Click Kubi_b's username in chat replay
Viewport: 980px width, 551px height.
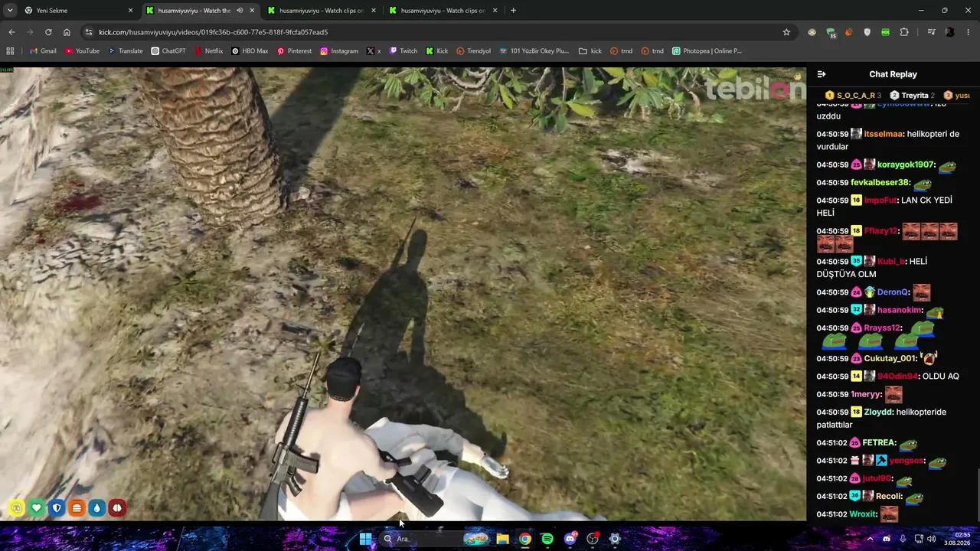point(890,262)
